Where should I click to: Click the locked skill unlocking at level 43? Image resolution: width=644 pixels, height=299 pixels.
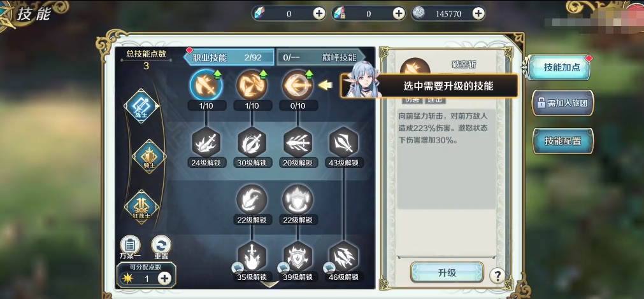click(344, 143)
